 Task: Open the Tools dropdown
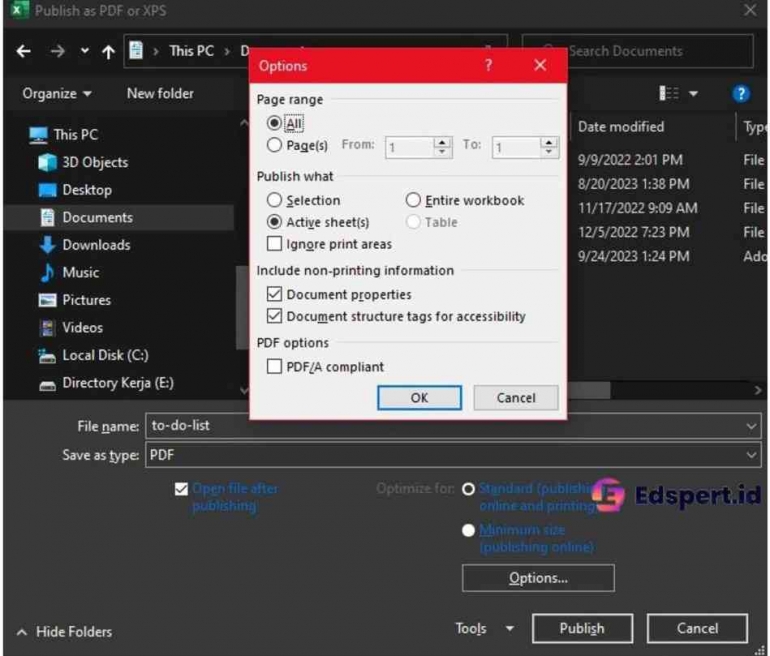click(x=484, y=629)
